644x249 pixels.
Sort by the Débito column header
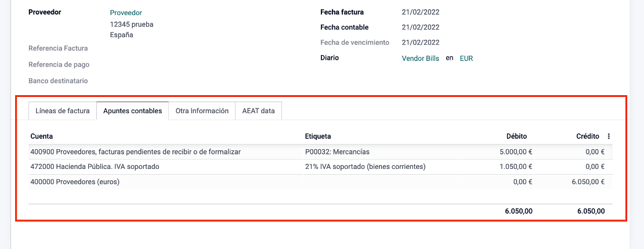tap(517, 136)
